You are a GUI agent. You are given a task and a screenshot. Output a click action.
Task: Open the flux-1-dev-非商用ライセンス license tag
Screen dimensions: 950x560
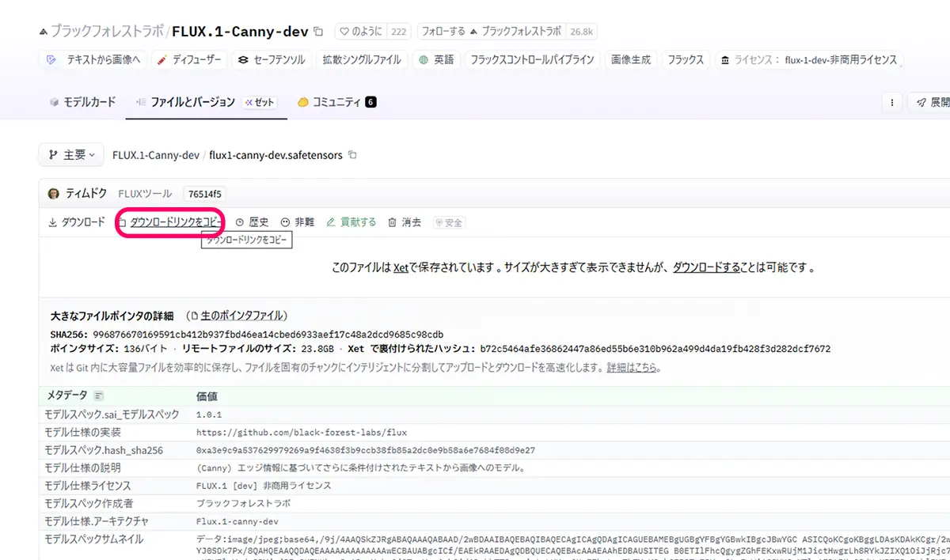click(x=808, y=59)
